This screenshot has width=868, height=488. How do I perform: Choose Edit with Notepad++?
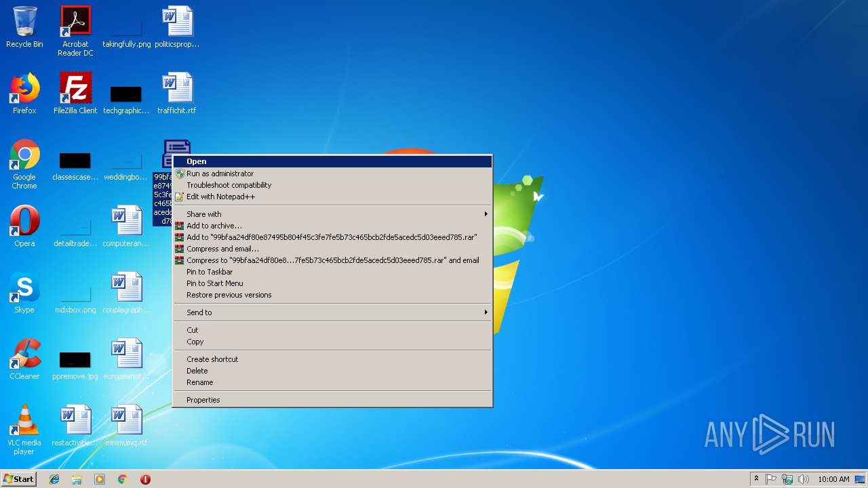point(332,197)
